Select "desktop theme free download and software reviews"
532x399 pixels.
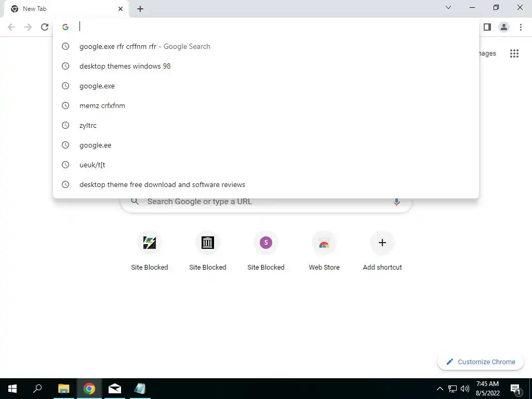(x=266, y=184)
